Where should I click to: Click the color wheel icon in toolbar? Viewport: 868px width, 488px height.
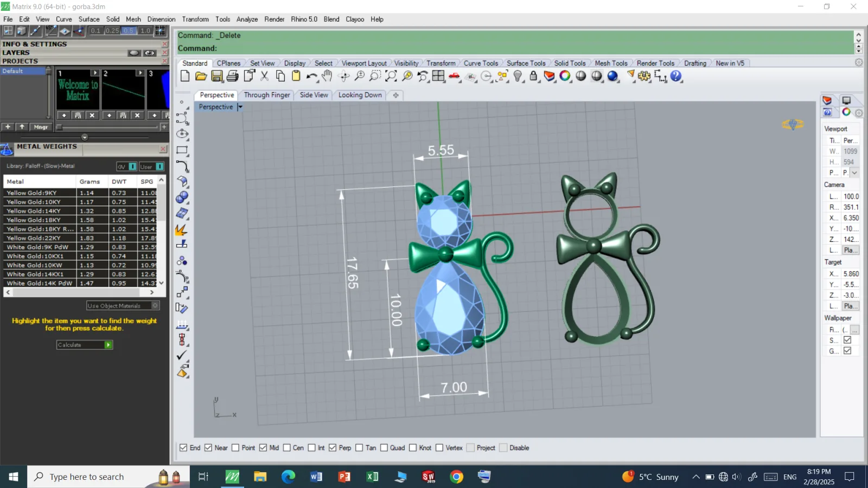(565, 76)
